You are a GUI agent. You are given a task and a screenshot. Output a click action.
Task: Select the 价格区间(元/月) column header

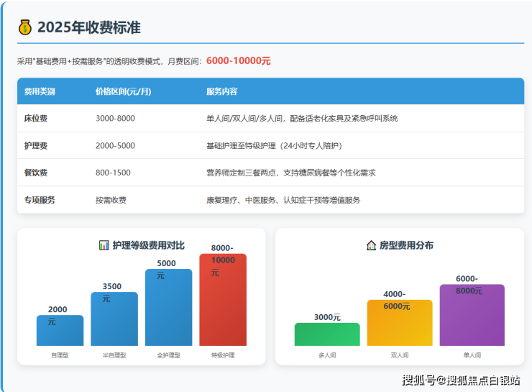tap(123, 91)
